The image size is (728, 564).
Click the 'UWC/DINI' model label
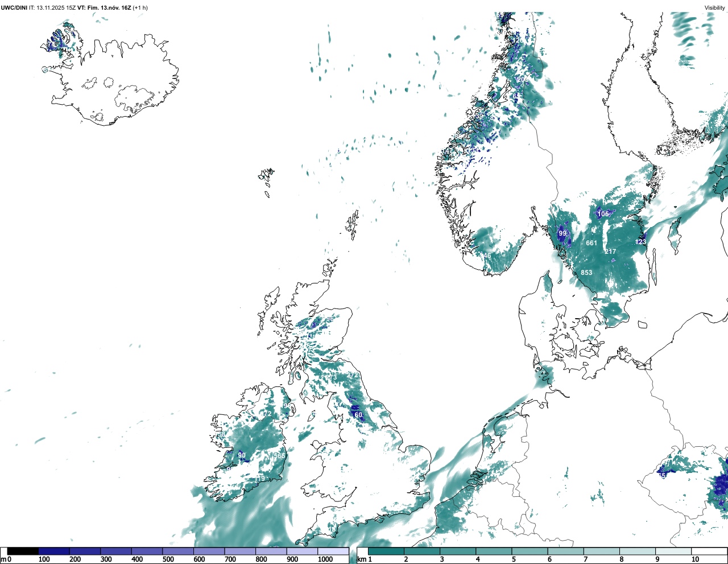click(14, 7)
